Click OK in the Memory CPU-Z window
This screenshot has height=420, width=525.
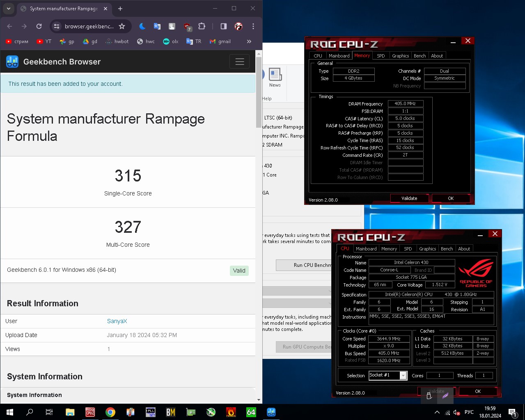(451, 198)
